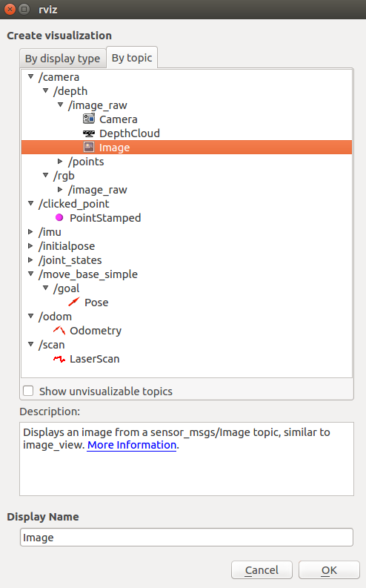Collapse the /depth tree node
The width and height of the screenshot is (366, 588).
tap(45, 91)
